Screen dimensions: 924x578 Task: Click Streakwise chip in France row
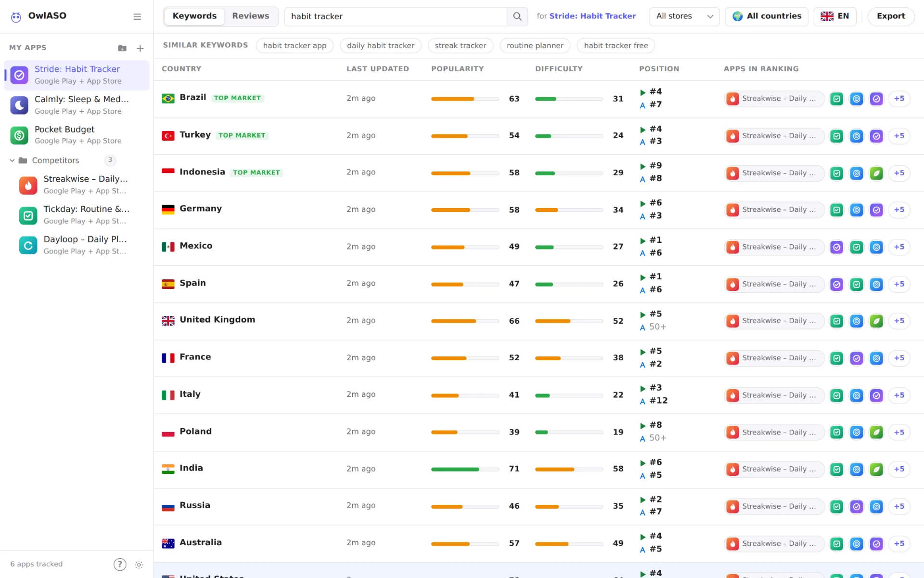[774, 358]
